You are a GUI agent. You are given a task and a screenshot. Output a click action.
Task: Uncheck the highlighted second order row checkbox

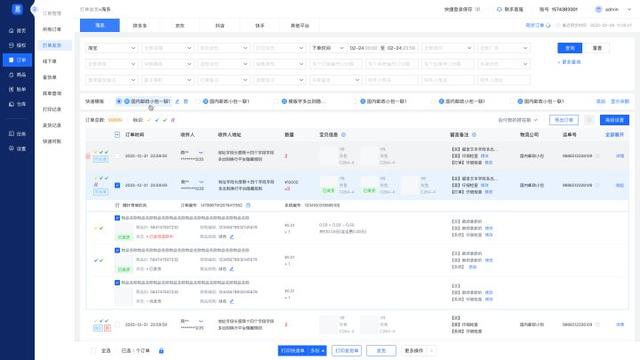pos(118,185)
